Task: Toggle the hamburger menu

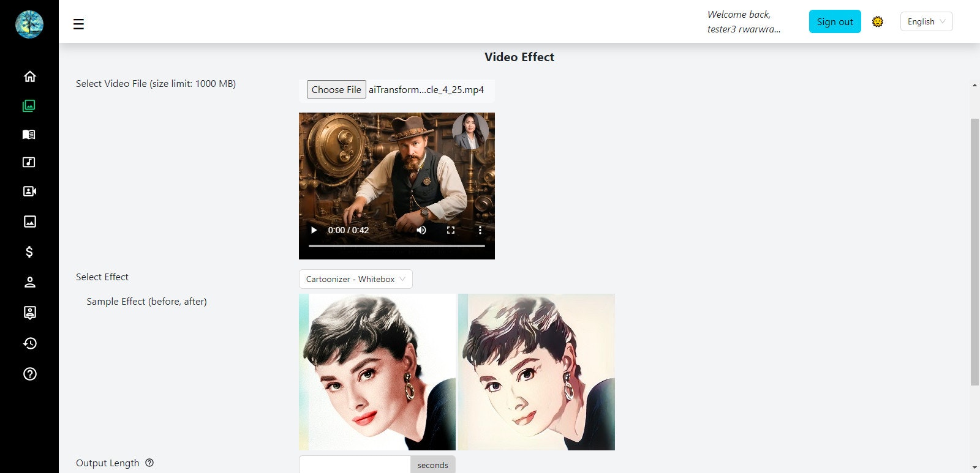Action: (x=78, y=24)
